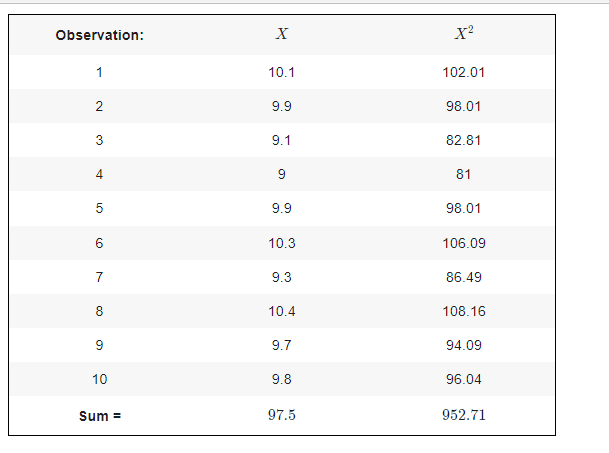This screenshot has width=609, height=453.
Task: Click the X value for observation 3
Action: coord(281,140)
